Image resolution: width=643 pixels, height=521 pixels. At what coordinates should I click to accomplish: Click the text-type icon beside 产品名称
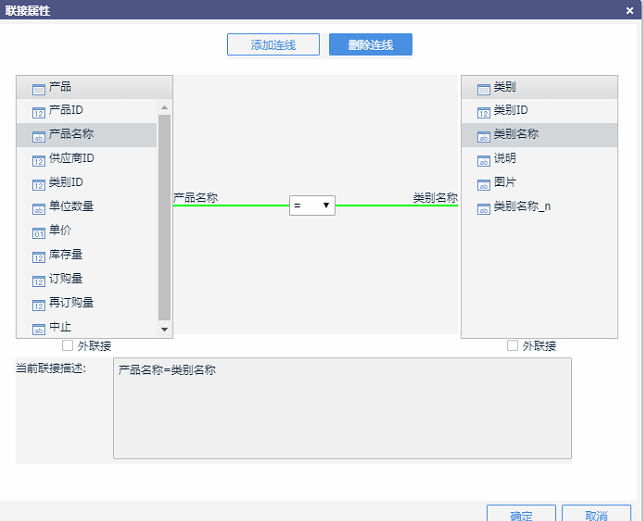pyautogui.click(x=39, y=137)
